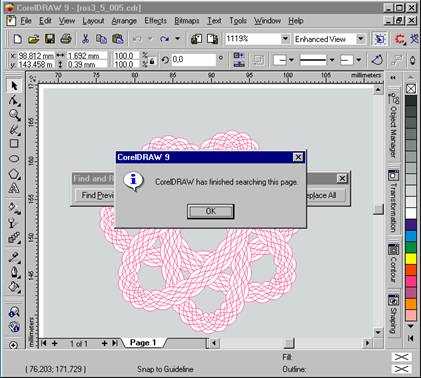Select the Ellipse tool
The image size is (421, 378).
(14, 158)
